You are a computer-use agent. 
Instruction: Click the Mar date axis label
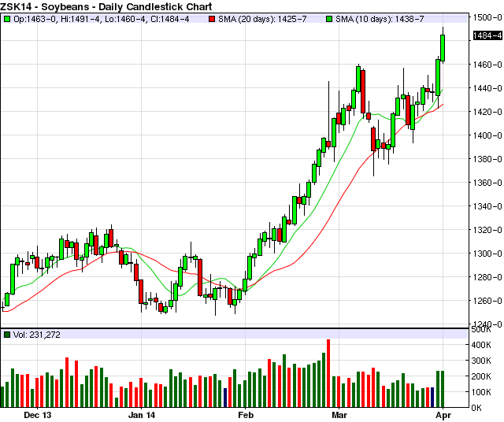(x=339, y=415)
